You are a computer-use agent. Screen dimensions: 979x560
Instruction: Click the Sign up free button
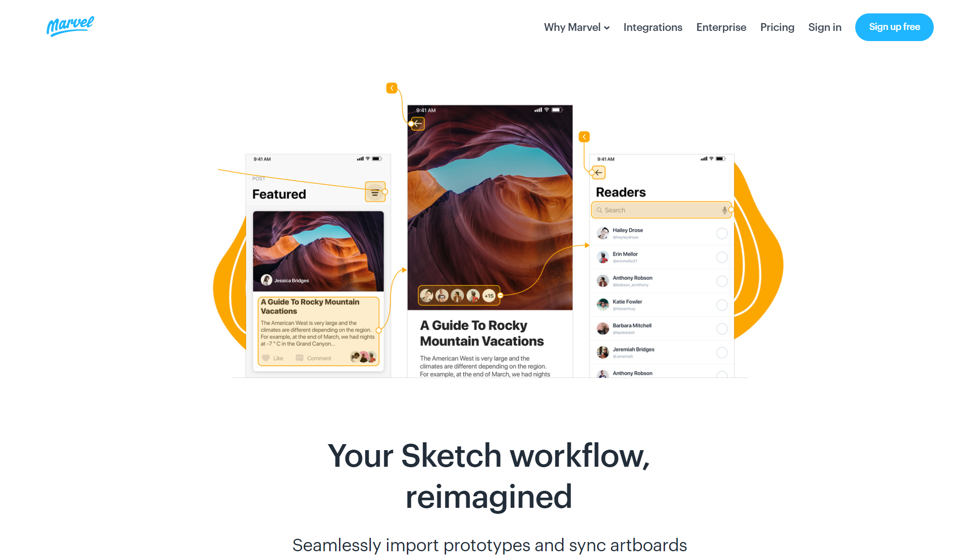coord(894,27)
